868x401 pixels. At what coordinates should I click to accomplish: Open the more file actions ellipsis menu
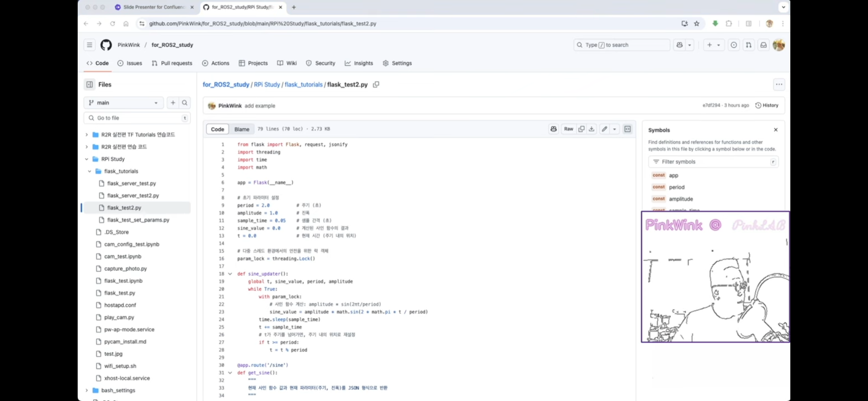coord(779,84)
